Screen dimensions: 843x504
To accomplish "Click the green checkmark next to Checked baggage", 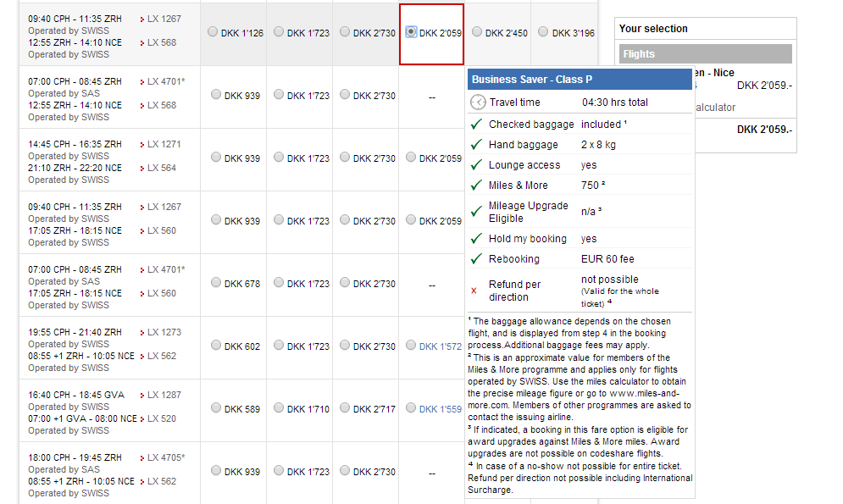I will [x=477, y=124].
